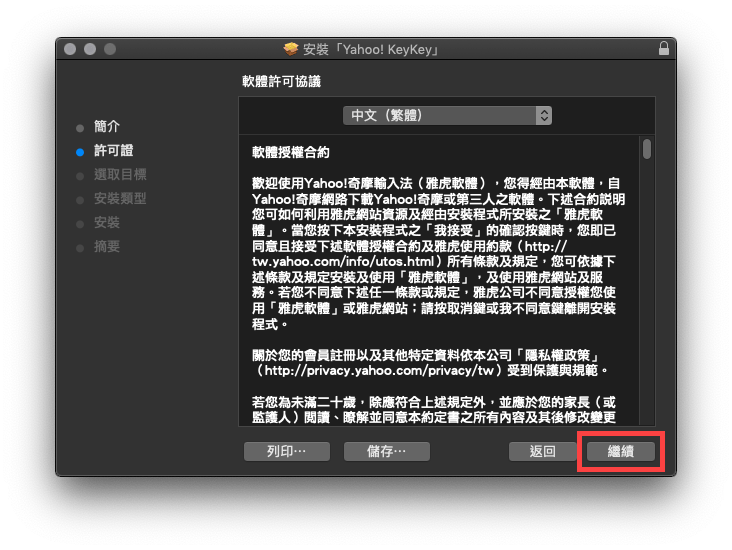Click the gray zoom window button
The image size is (732, 550).
point(110,49)
